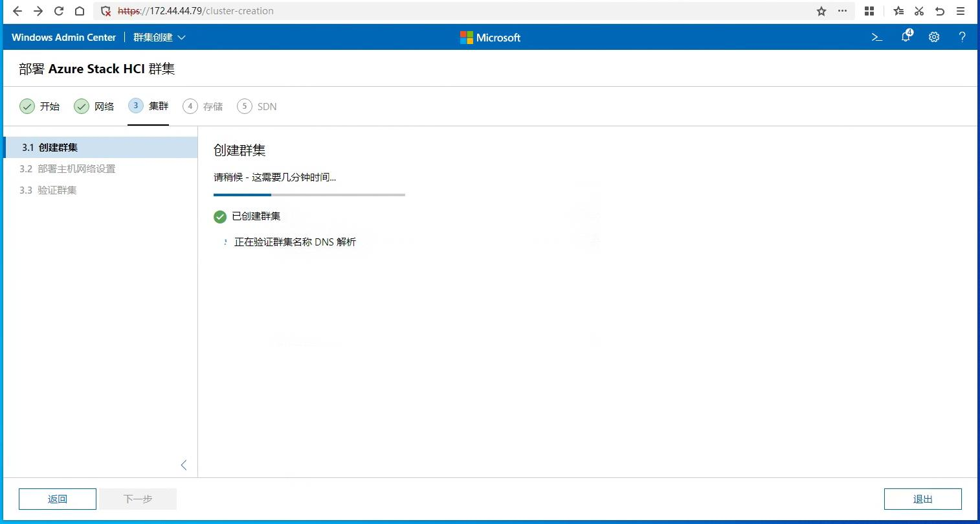Click the cluster creation progress bar

[x=309, y=194]
